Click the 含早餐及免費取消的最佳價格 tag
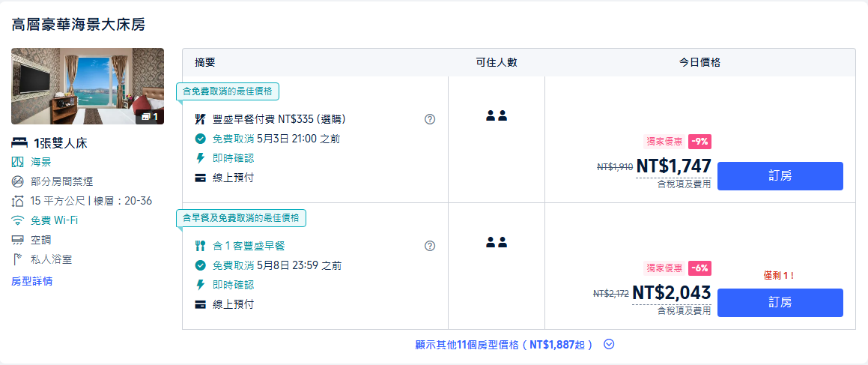The image size is (868, 365). point(241,218)
